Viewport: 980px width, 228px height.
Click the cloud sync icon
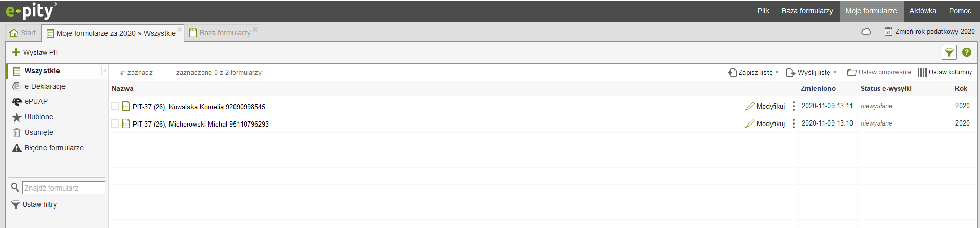pyautogui.click(x=866, y=32)
